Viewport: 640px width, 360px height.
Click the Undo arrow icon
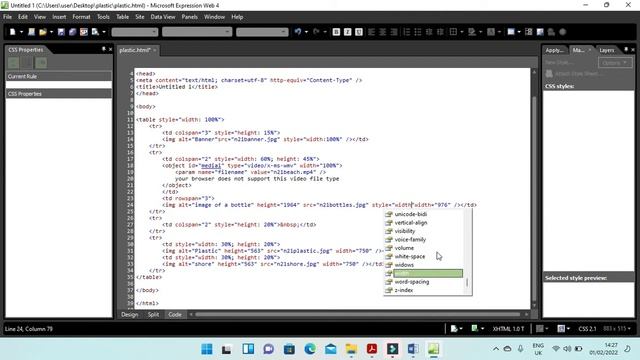tap(298, 32)
